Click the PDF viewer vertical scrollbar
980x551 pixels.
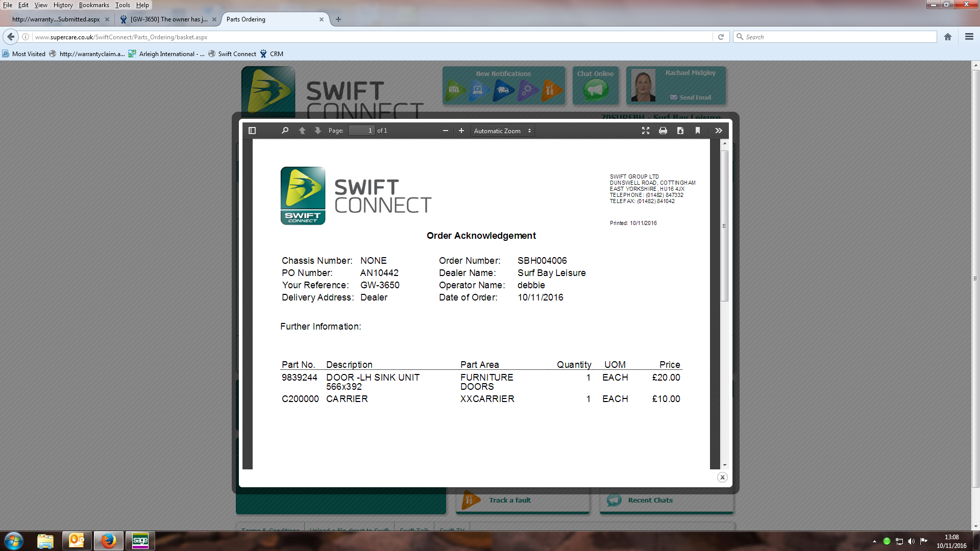click(x=725, y=226)
